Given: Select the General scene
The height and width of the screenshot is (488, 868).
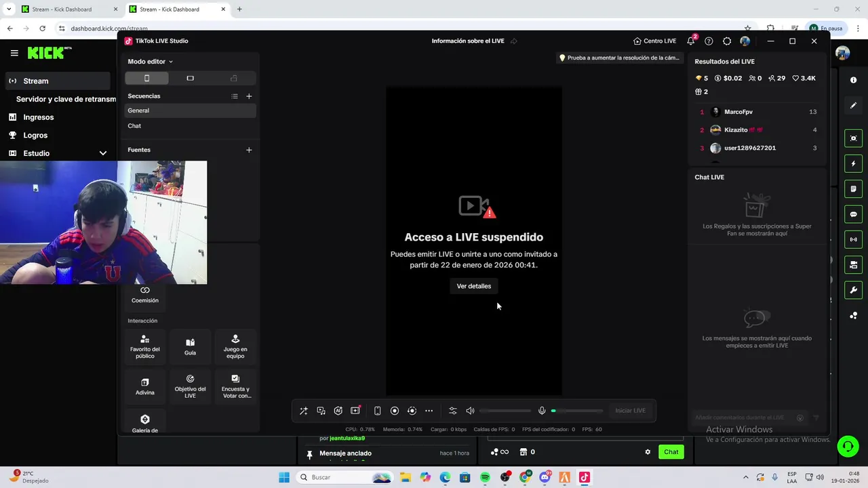Looking at the screenshot, I should (191, 110).
